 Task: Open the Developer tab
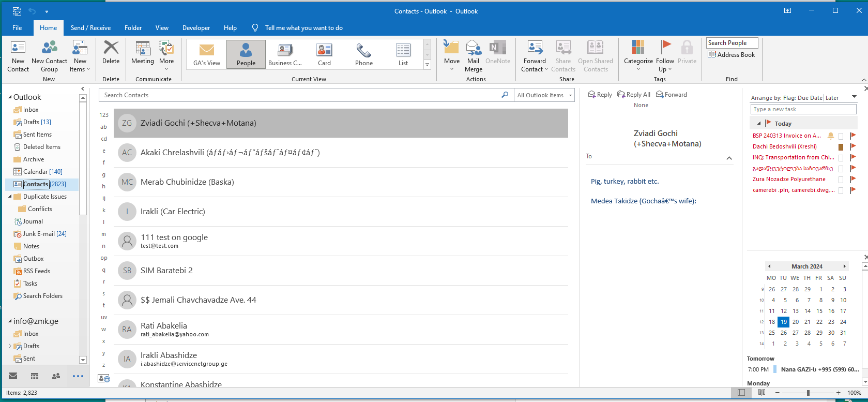coord(196,28)
